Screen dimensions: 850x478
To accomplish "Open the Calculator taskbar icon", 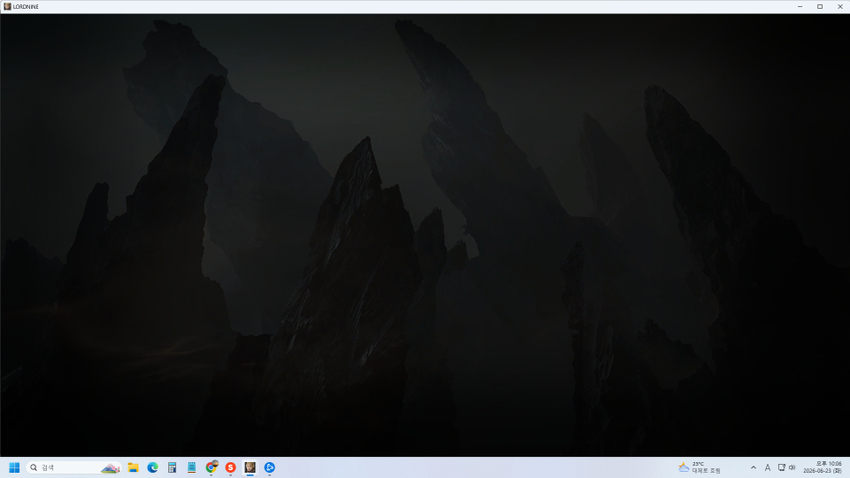I will tap(172, 467).
